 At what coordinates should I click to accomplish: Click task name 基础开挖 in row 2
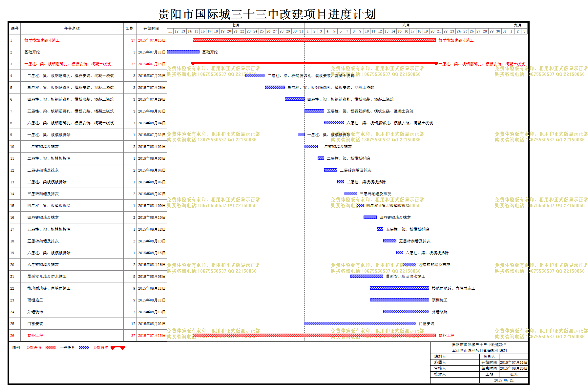32,52
